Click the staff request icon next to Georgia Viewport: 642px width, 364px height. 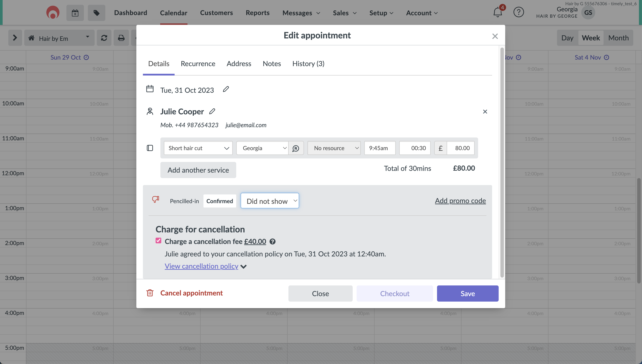pyautogui.click(x=296, y=148)
